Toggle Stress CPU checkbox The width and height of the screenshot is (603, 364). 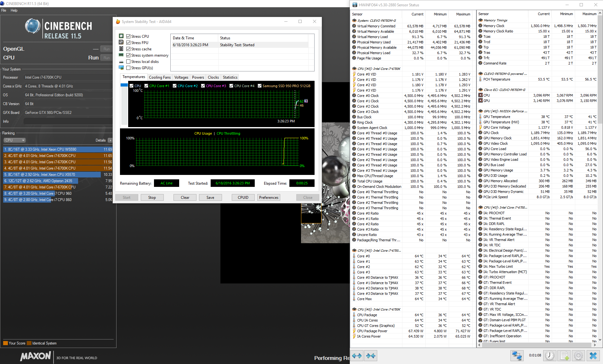[128, 36]
